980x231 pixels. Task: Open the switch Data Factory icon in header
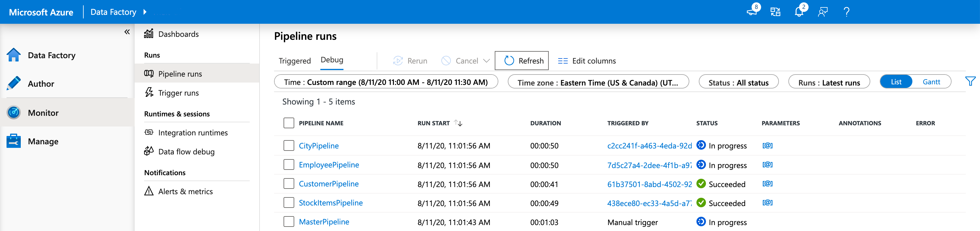click(775, 12)
